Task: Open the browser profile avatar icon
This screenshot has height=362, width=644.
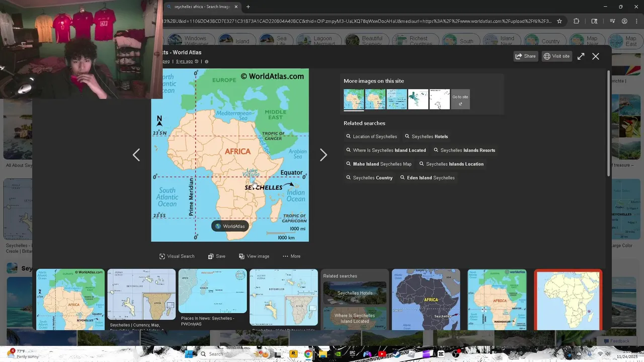Action: tap(624, 21)
